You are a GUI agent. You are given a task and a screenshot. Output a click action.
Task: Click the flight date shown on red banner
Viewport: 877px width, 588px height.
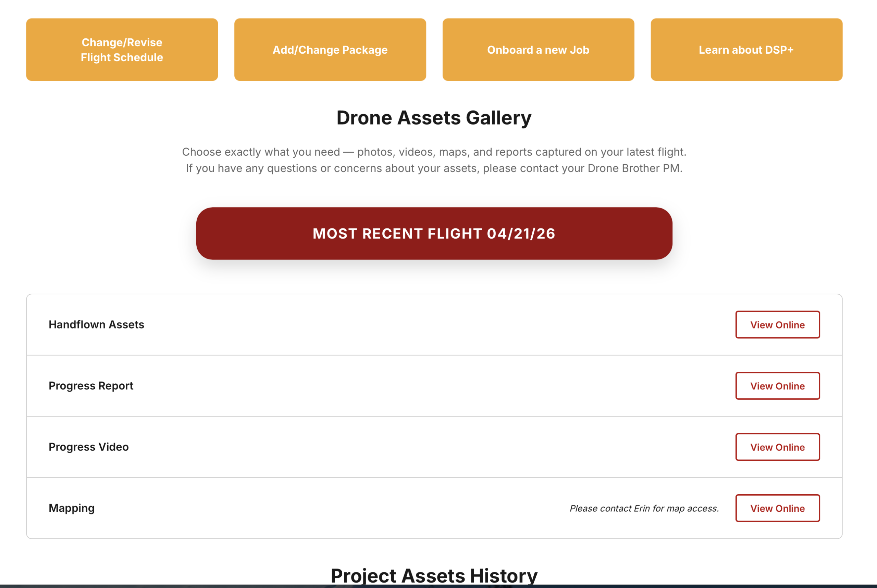(521, 233)
